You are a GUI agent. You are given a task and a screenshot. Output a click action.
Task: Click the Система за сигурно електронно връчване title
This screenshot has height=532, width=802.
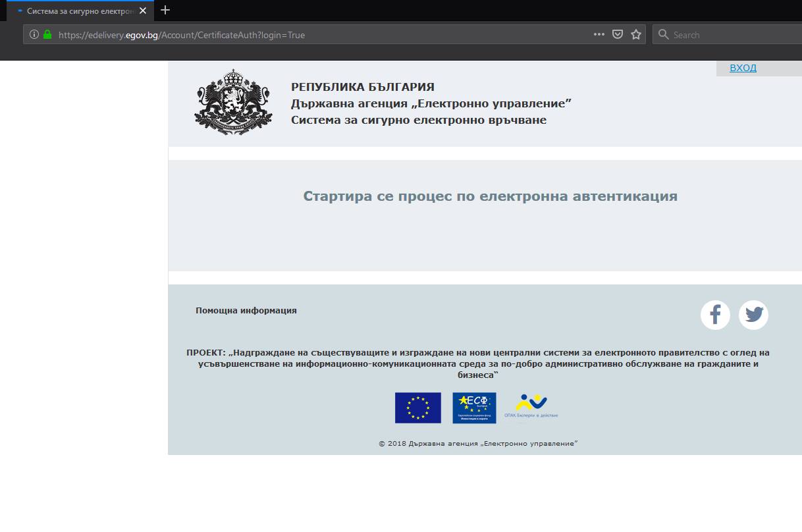pos(419,120)
